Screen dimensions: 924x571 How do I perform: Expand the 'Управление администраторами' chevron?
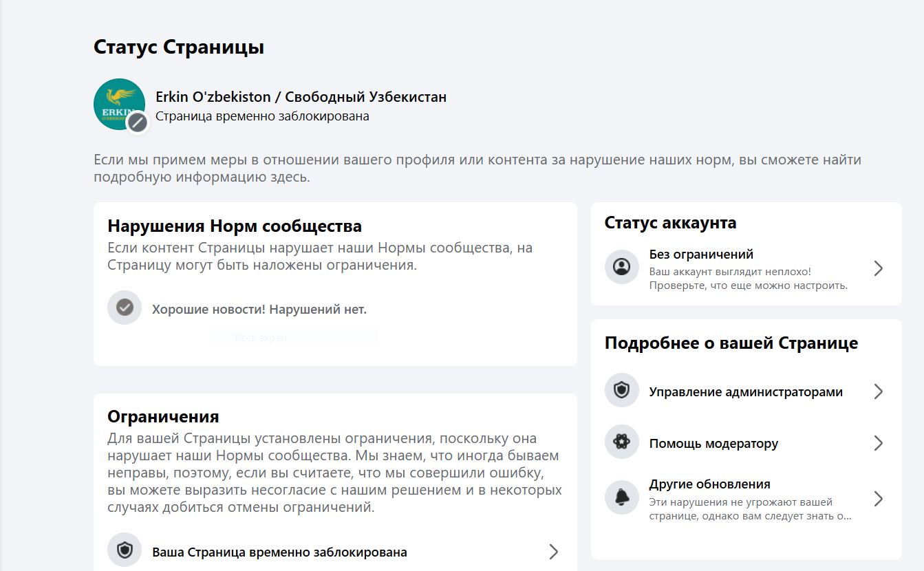pyautogui.click(x=878, y=391)
